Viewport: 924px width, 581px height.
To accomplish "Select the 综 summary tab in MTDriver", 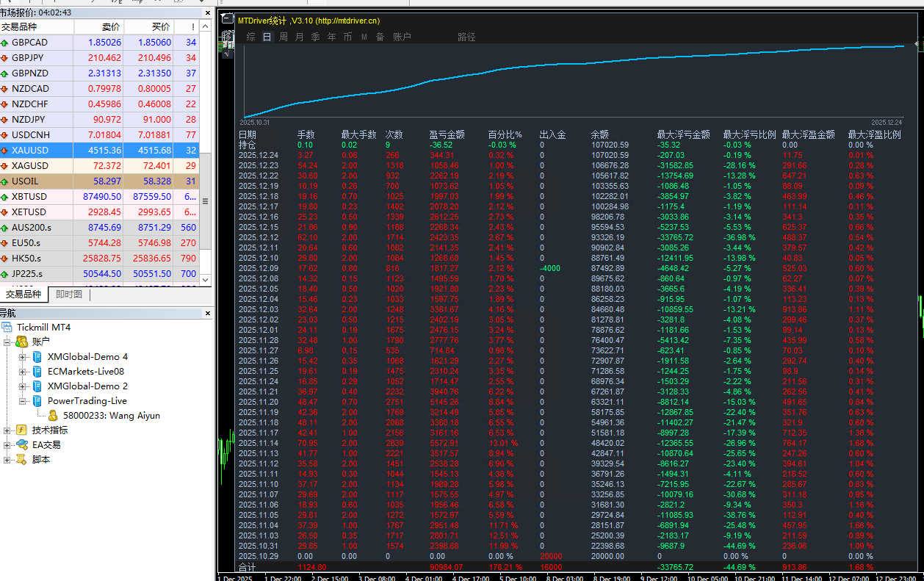I will tap(251, 37).
